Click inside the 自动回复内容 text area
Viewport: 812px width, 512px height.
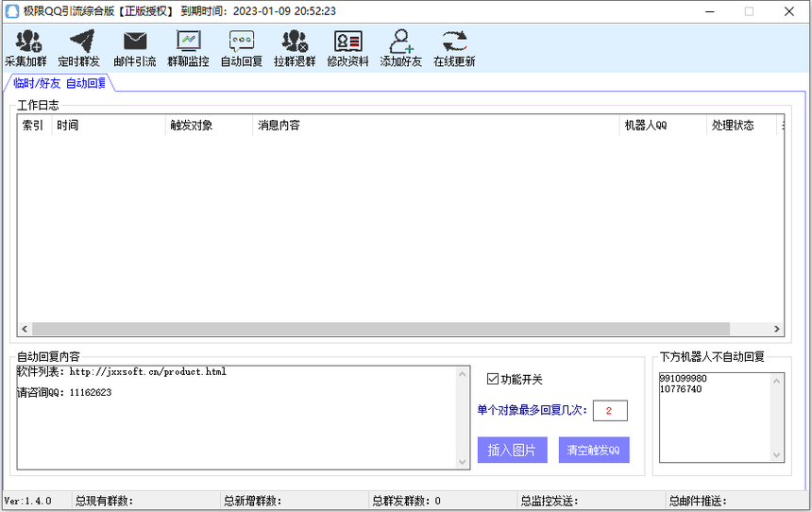coord(237,418)
